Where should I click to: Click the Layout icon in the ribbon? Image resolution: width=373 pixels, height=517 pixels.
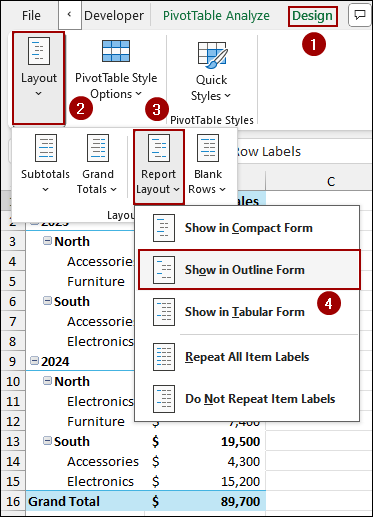click(x=39, y=51)
